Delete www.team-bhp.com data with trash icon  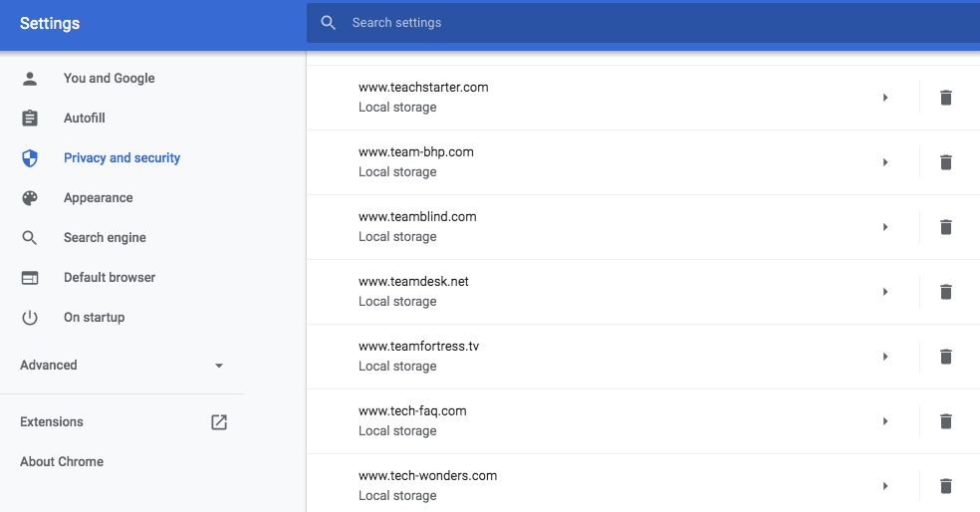[945, 162]
